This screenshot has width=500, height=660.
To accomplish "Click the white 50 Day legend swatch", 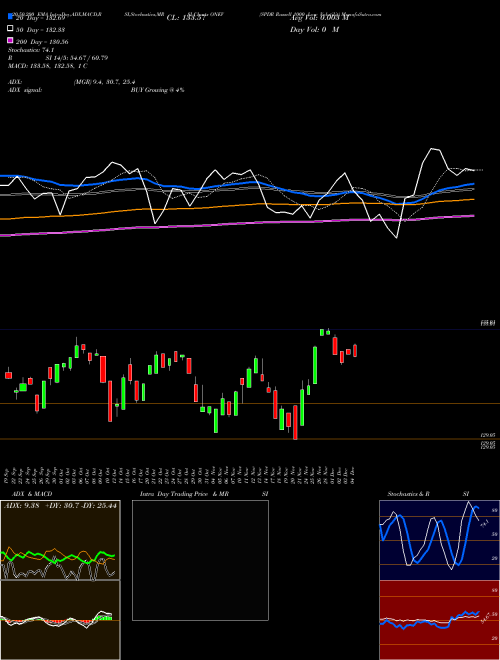I will click(10, 29).
